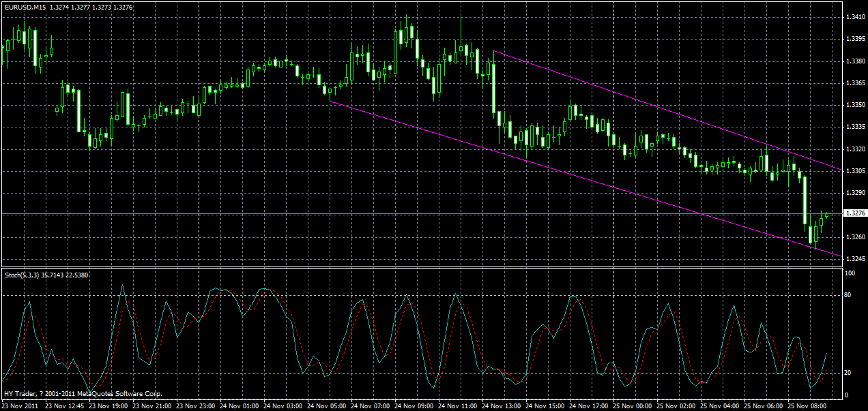Select the upper magenta descending trendline
Image resolution: width=868 pixels, height=411 pixels.
(669, 109)
